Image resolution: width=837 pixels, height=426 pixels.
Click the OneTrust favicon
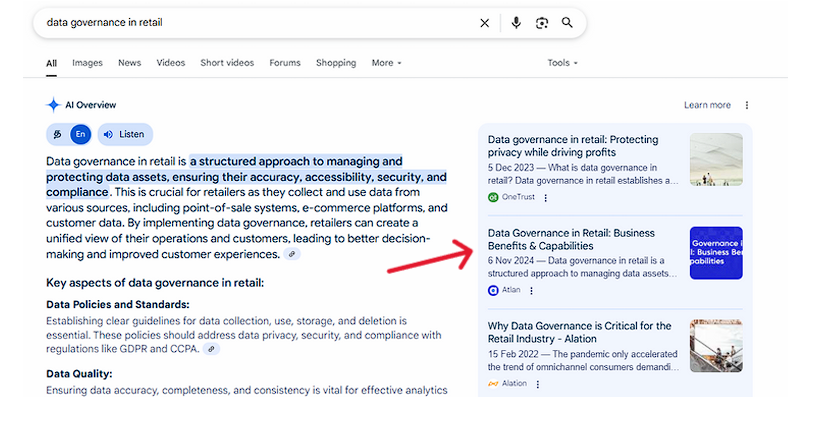pyautogui.click(x=493, y=197)
